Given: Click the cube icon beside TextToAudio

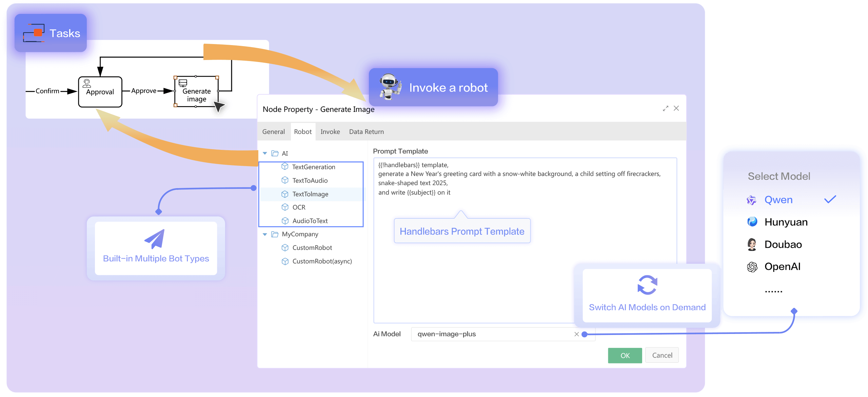Looking at the screenshot, I should pos(285,180).
